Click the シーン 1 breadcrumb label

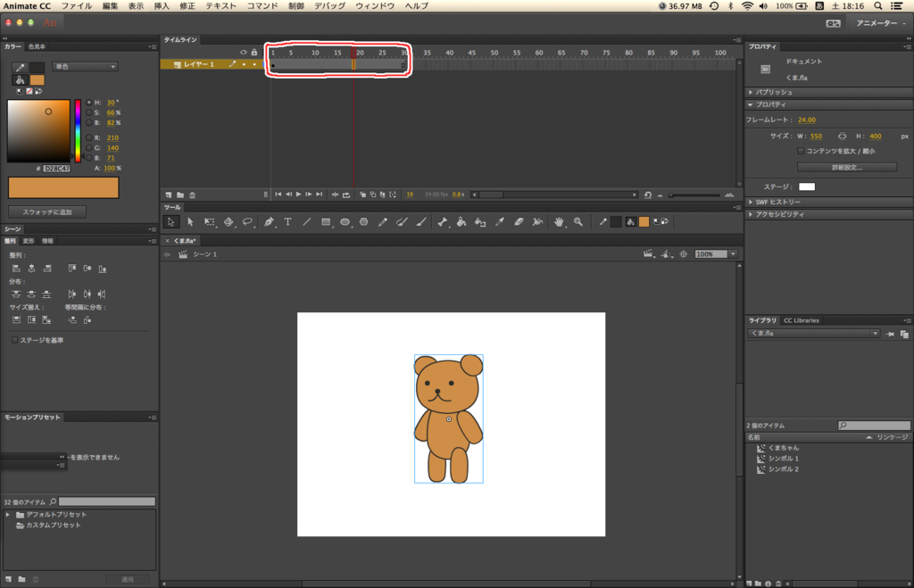pos(204,254)
